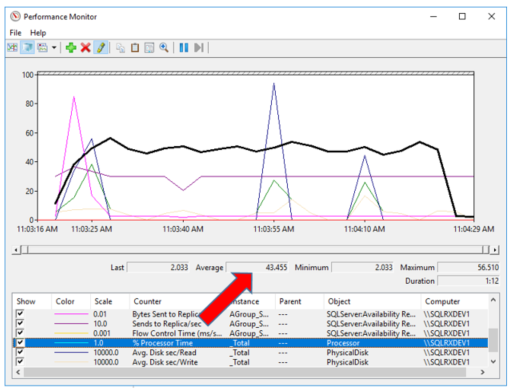The image size is (514, 392).
Task: Uncheck Show for Avg. Disk sec/Read
Action: (20, 352)
